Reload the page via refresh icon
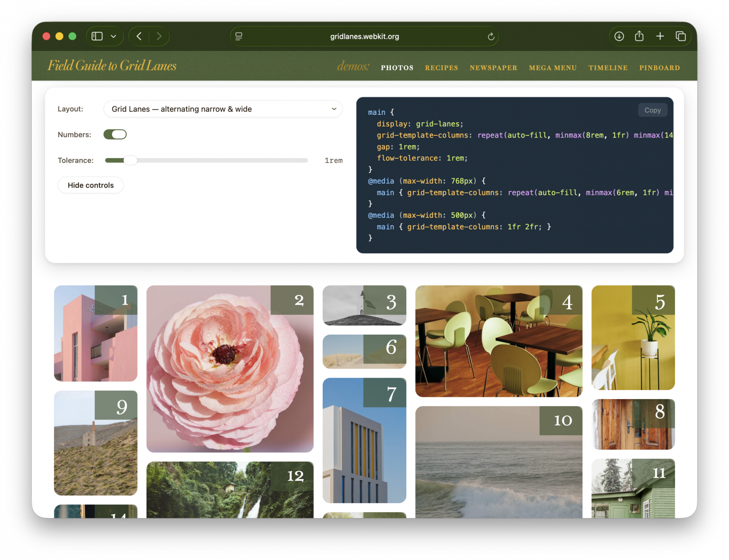 (x=491, y=37)
